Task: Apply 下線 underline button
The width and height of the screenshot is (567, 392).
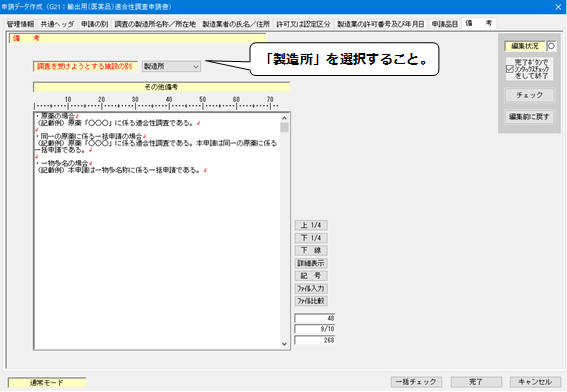Action: (311, 250)
